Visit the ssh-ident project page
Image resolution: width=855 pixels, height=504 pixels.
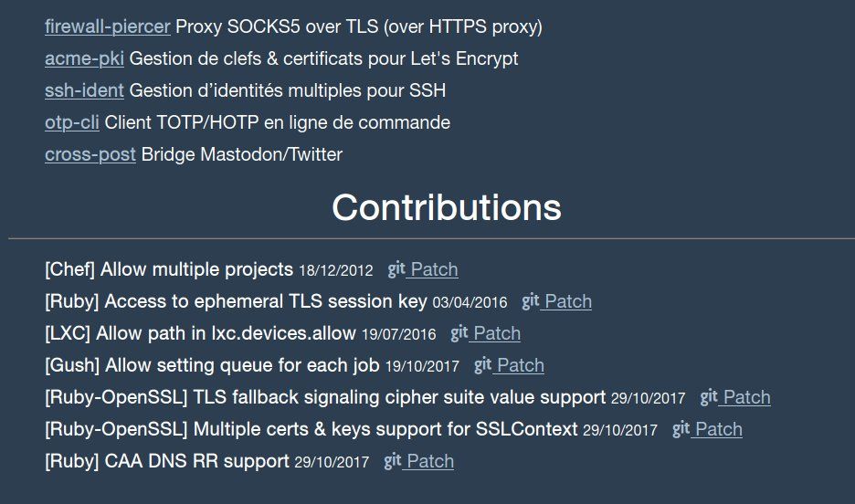pyautogui.click(x=84, y=90)
